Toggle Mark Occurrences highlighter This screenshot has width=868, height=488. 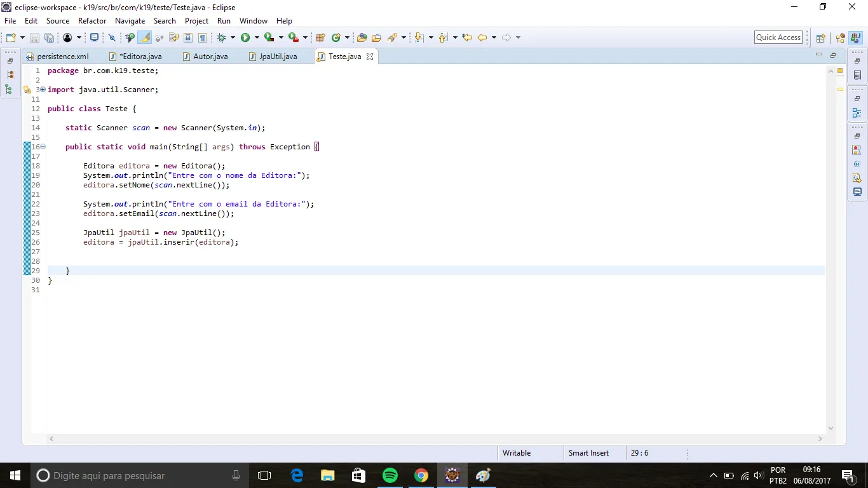pos(146,37)
